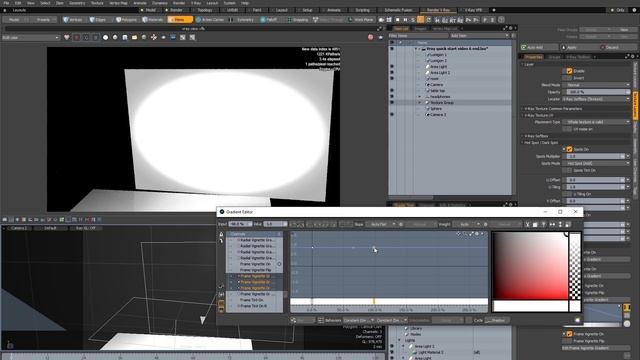Toggle Frame Vignette On checkbox in properties
This screenshot has height=360, width=640.
click(569, 334)
